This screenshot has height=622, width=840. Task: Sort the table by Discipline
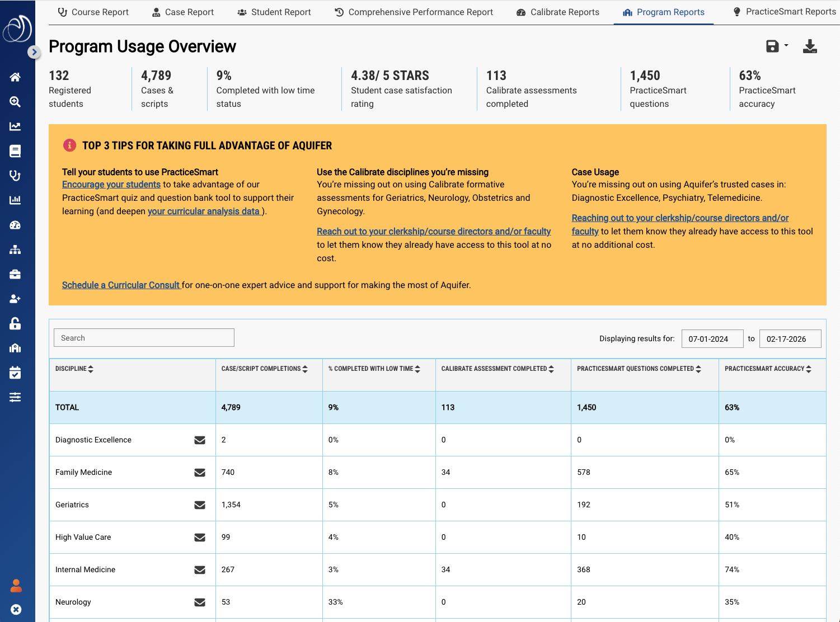[90, 369]
